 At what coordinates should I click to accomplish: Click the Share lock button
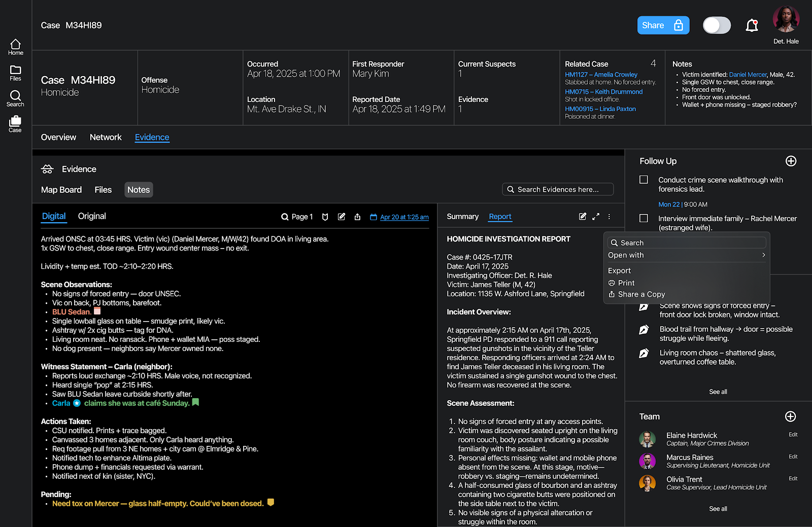click(x=663, y=25)
